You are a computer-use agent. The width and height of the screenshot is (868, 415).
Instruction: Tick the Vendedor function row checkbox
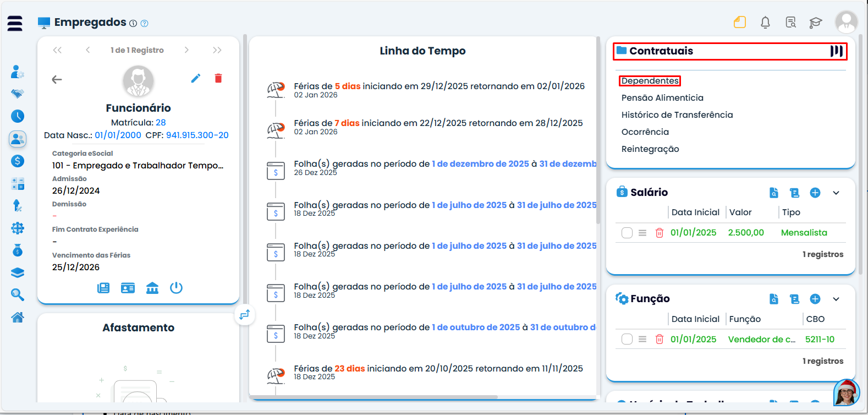tap(627, 339)
